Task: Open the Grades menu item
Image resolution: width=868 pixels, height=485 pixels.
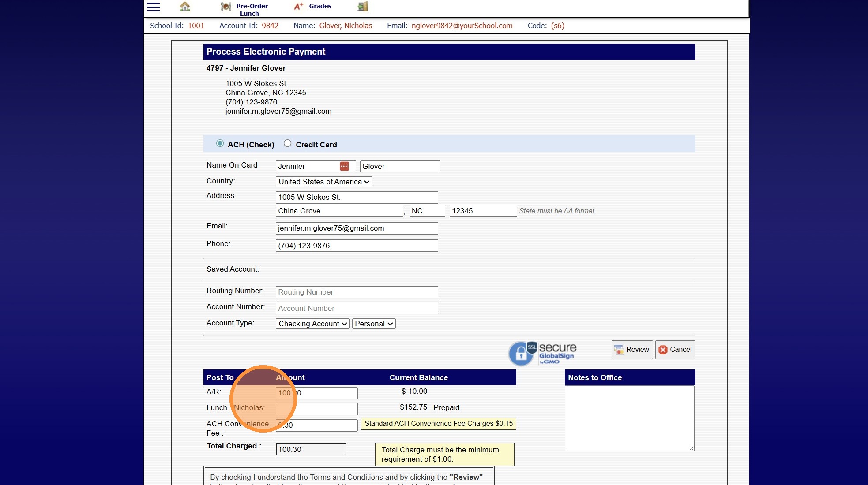Action: (320, 6)
